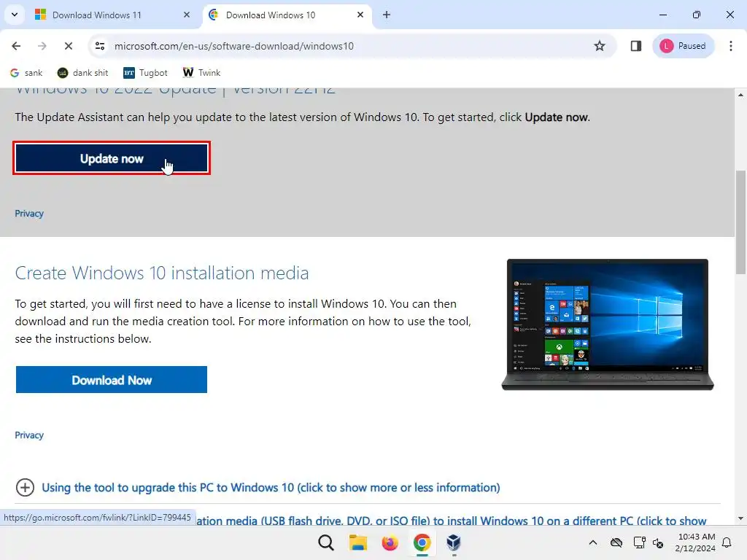Open Windows Search from the taskbar
The image size is (747, 560).
(326, 542)
